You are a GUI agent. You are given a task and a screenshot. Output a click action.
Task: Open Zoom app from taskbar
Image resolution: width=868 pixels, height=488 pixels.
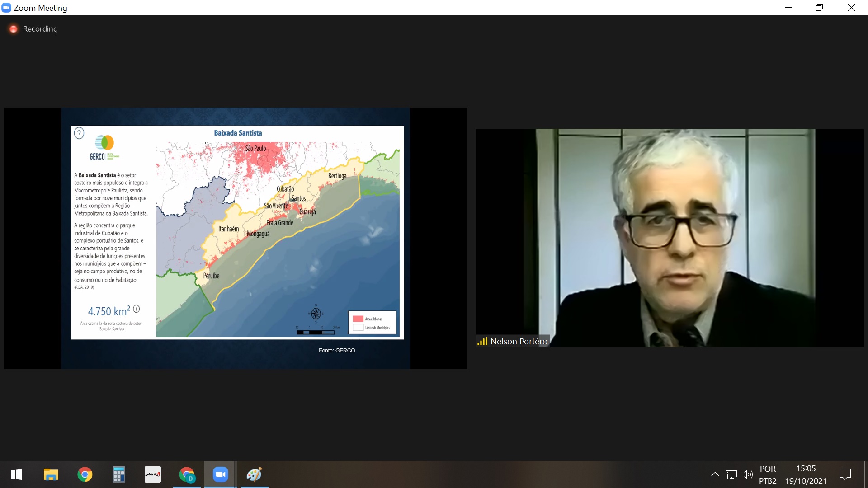[x=220, y=474]
